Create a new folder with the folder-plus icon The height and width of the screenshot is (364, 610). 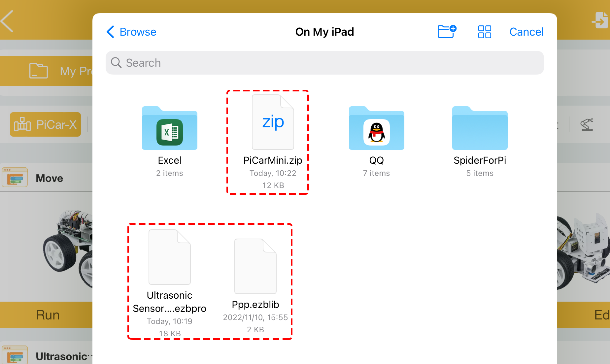point(447,32)
